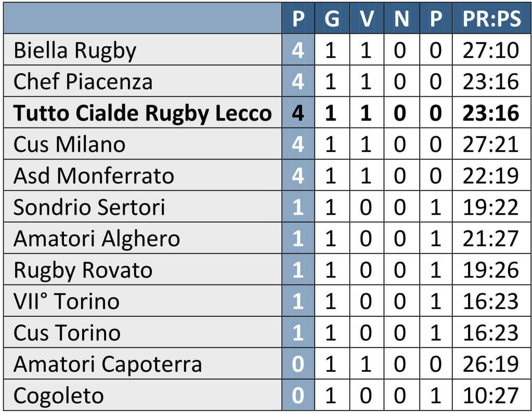Select Cus Milano in the standings
The width and height of the screenshot is (532, 414).
coord(69,144)
